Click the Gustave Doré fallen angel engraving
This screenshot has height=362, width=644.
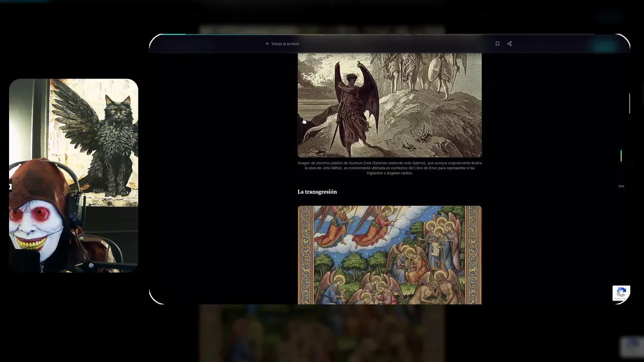pyautogui.click(x=389, y=105)
